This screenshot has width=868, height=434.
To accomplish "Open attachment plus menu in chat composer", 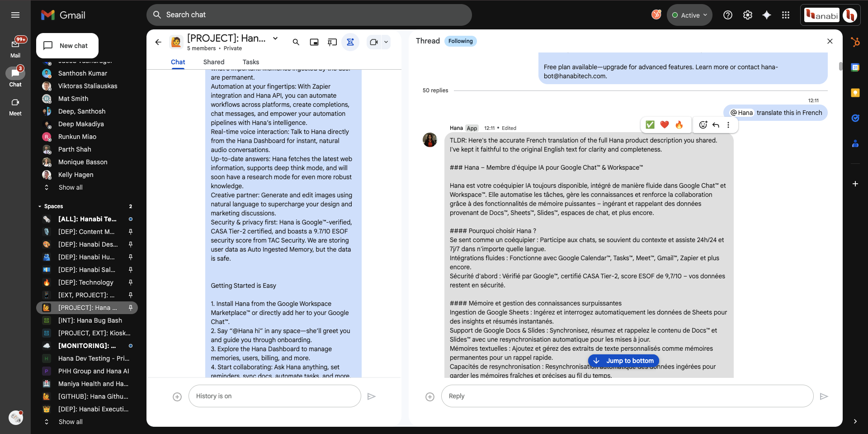I will pyautogui.click(x=177, y=396).
